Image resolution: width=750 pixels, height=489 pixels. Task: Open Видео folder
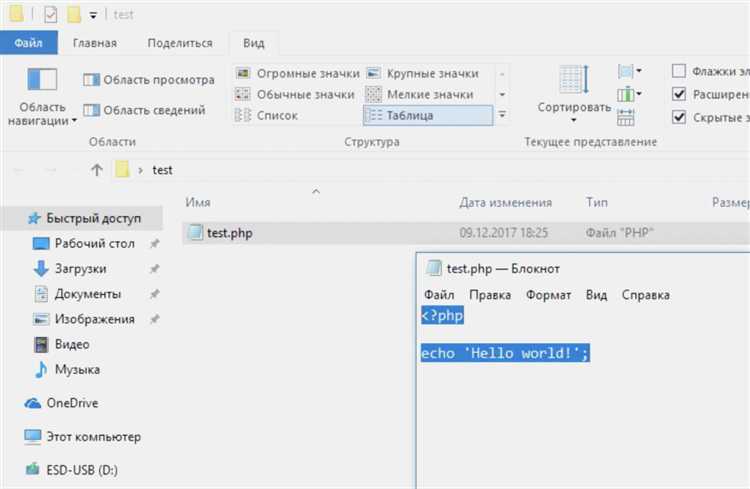72,345
